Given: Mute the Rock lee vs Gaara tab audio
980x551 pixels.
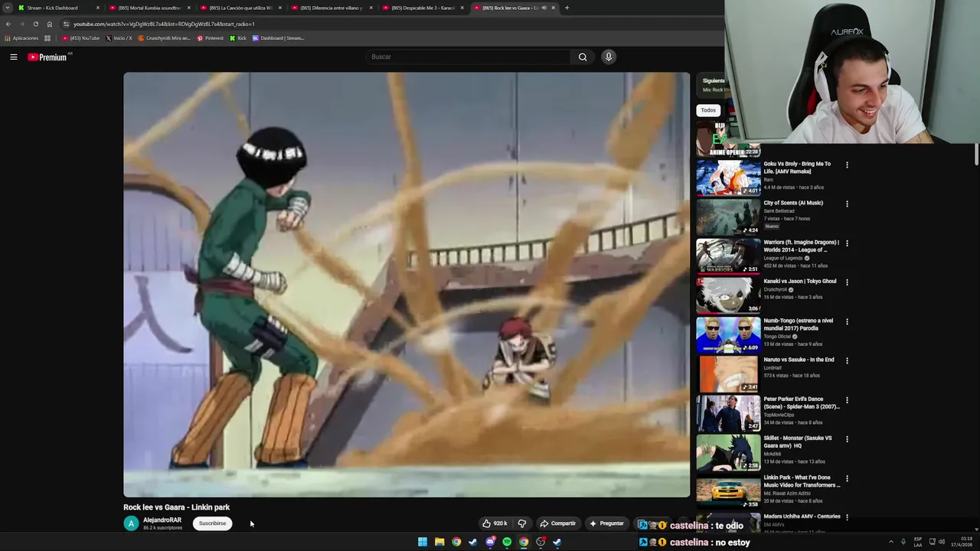Looking at the screenshot, I should pyautogui.click(x=544, y=8).
